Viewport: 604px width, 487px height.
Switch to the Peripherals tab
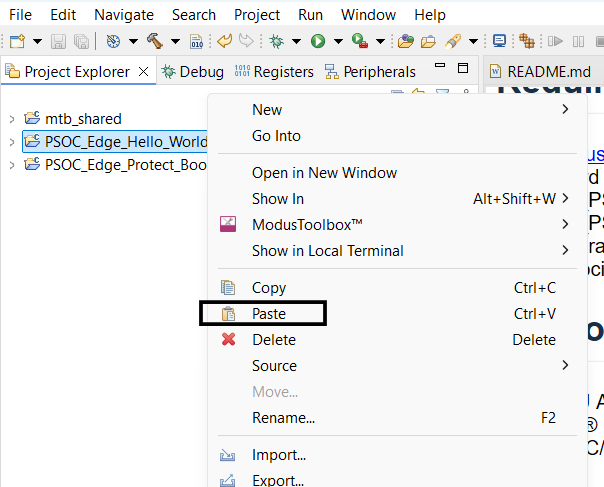coord(379,72)
